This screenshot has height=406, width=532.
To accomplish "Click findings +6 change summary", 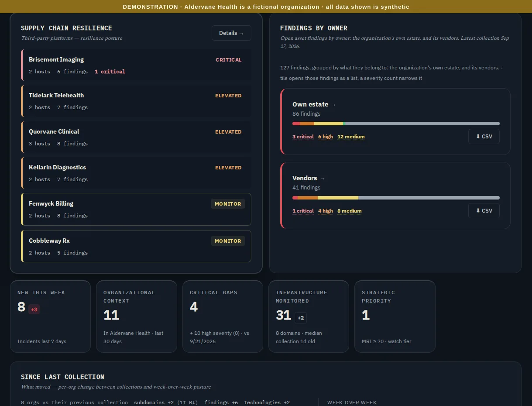I will pyautogui.click(x=221, y=403).
